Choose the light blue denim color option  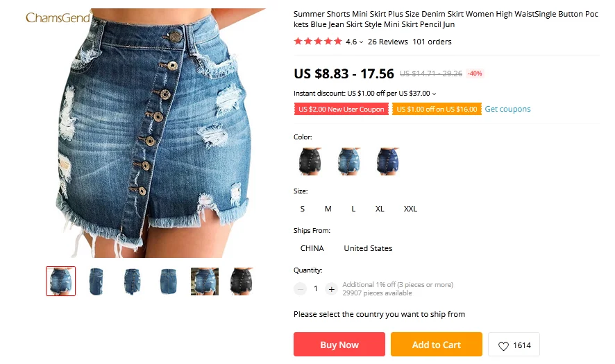(x=348, y=161)
